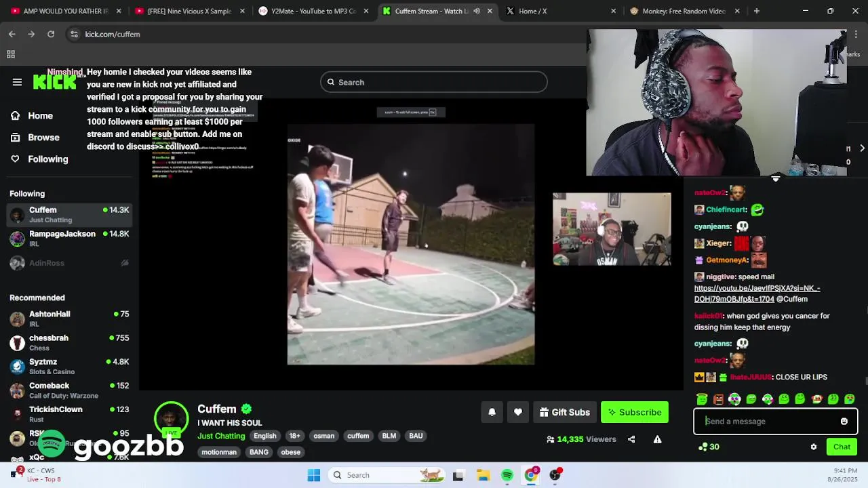Select the BAU tag
Viewport: 868px width, 488px height.
(x=416, y=436)
